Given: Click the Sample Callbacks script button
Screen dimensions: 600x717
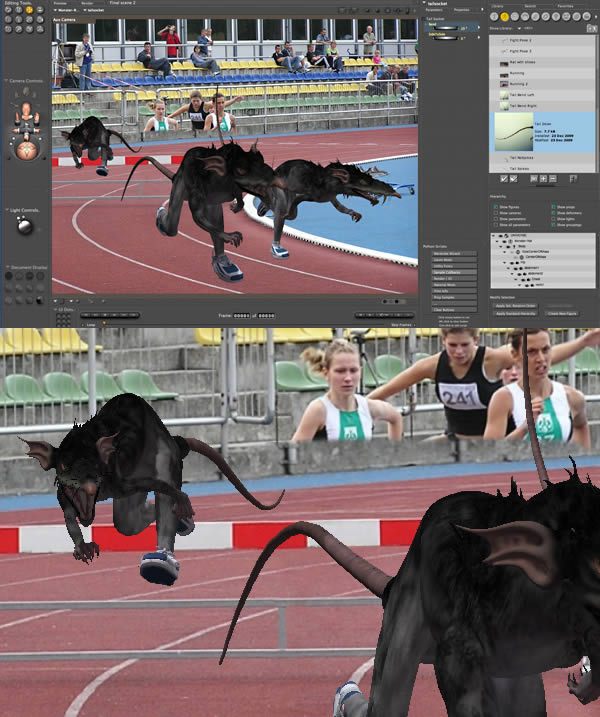Looking at the screenshot, I should pyautogui.click(x=454, y=272).
